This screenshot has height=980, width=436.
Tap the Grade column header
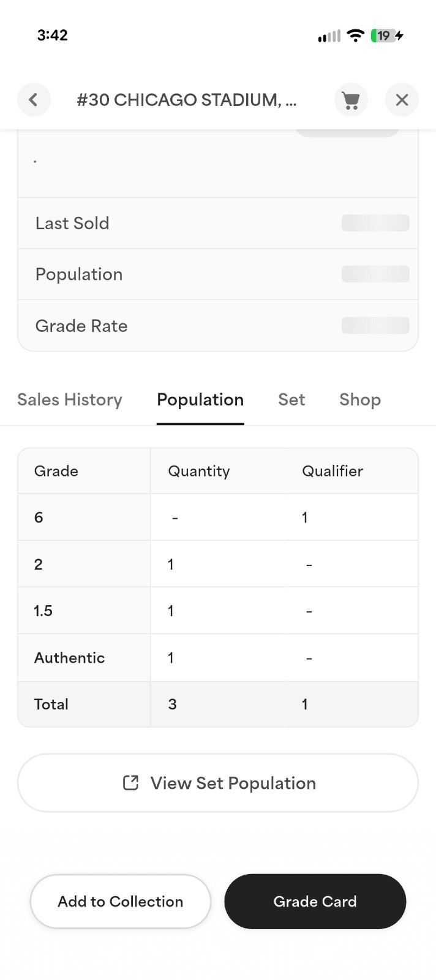pos(56,471)
